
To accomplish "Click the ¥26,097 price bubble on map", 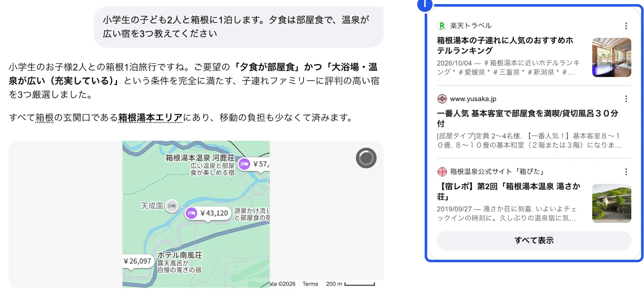I will click(x=138, y=261).
